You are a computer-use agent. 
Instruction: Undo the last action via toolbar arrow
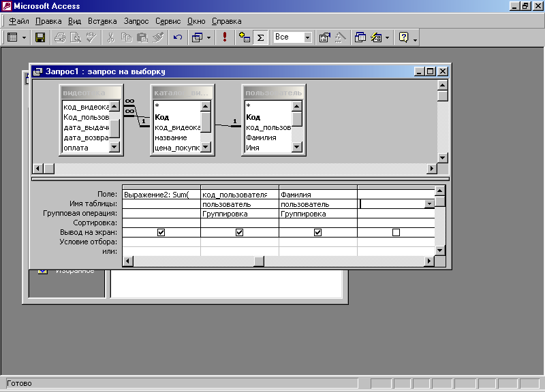178,37
